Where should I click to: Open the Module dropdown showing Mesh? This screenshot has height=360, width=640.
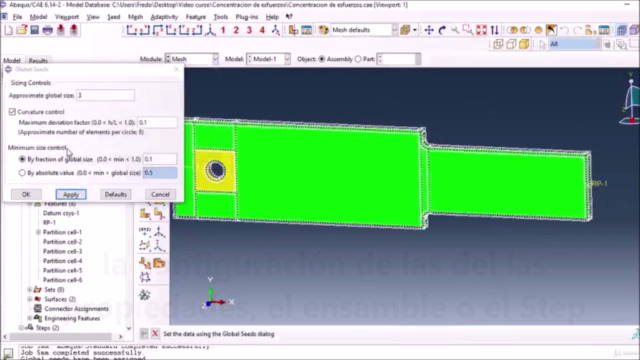point(191,59)
